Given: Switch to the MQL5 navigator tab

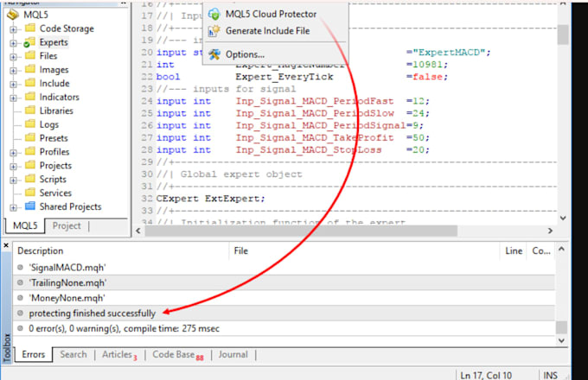Looking at the screenshot, I should click(25, 225).
